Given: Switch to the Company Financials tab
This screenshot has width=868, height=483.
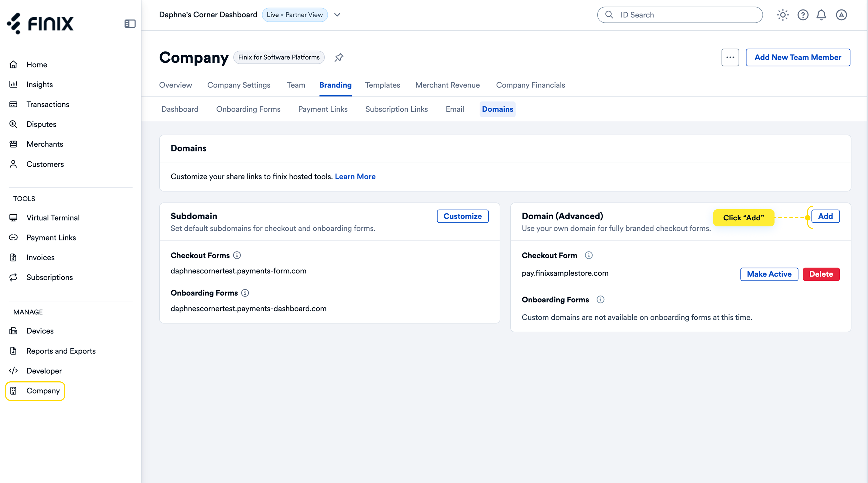Looking at the screenshot, I should [530, 85].
